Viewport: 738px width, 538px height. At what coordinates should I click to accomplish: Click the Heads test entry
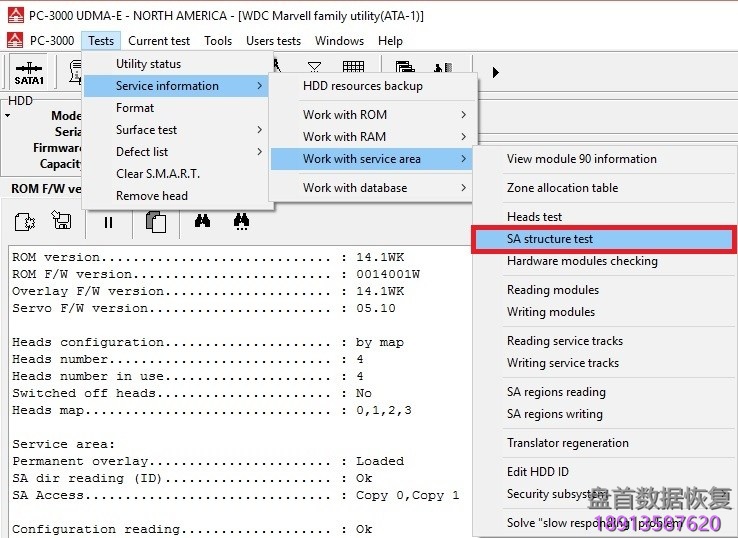tap(534, 217)
